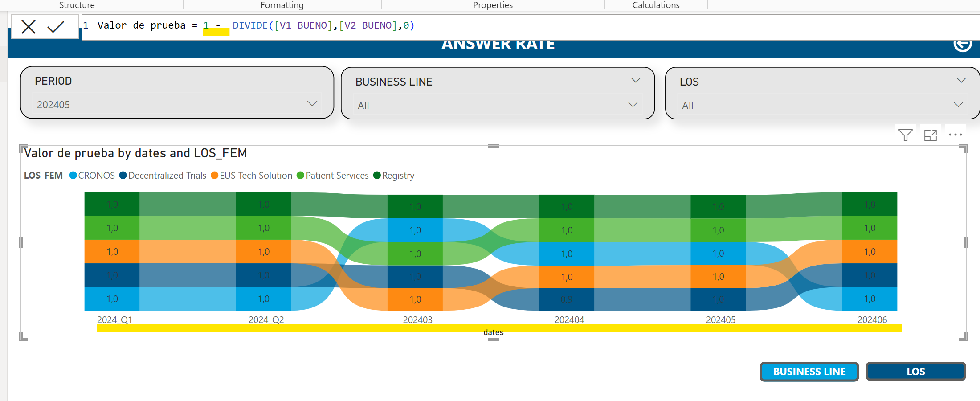Click EUS Tech Solution legend marker
The image size is (980, 401).
[x=214, y=176]
